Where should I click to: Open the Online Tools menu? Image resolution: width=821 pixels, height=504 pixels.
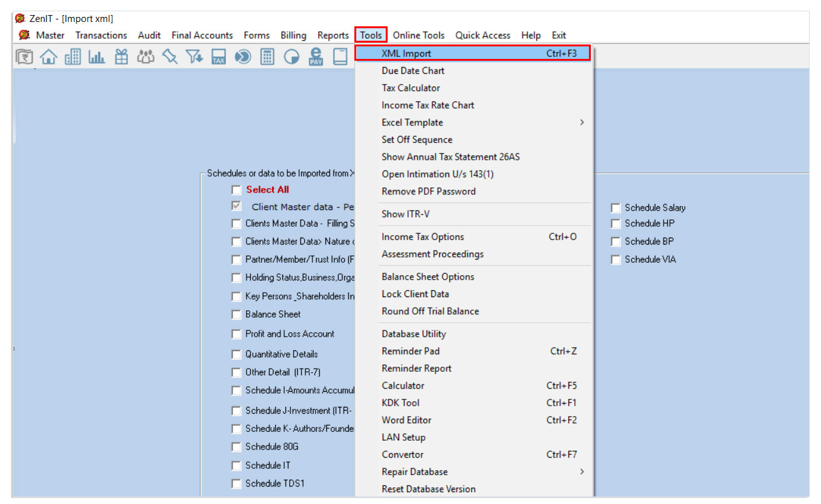[418, 35]
